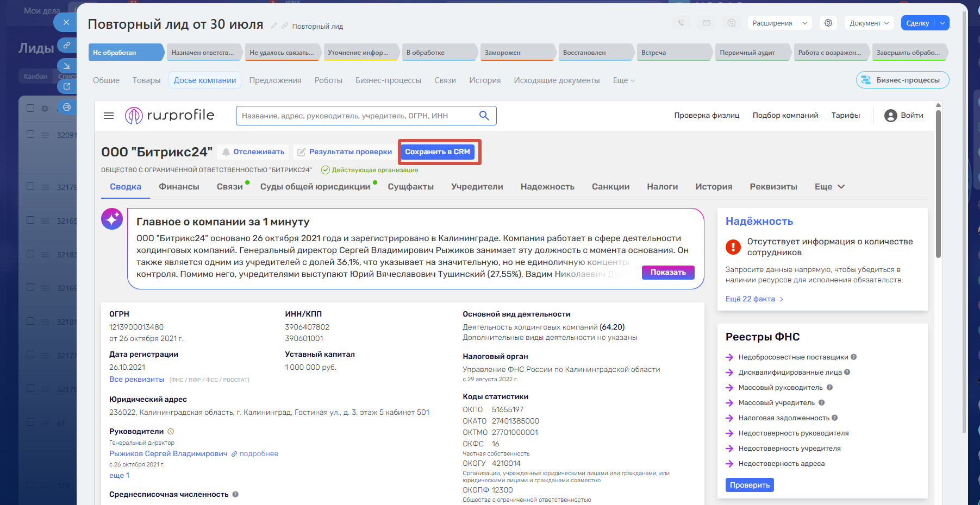Click help icon next to Налоговая задолженность
Viewport: 980px width, 505px height.
tap(834, 418)
